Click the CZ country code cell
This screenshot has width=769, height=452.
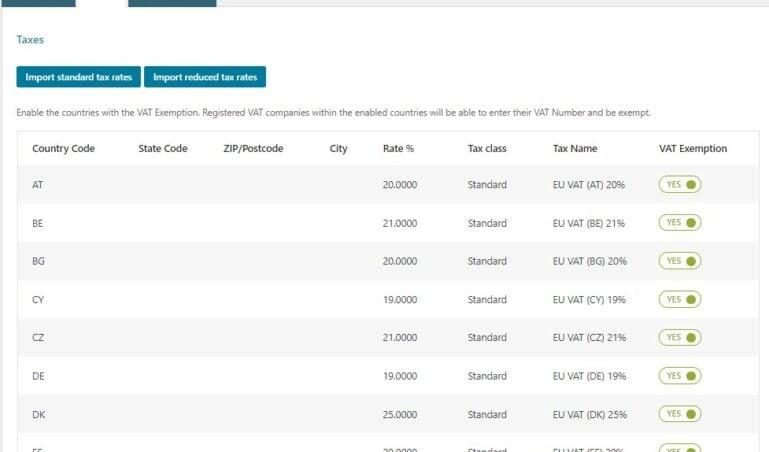[x=38, y=338]
